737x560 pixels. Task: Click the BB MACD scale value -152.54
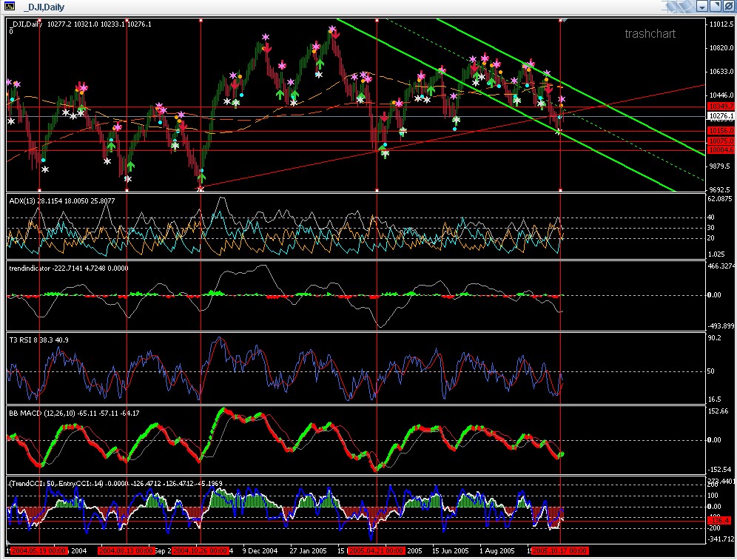click(719, 469)
